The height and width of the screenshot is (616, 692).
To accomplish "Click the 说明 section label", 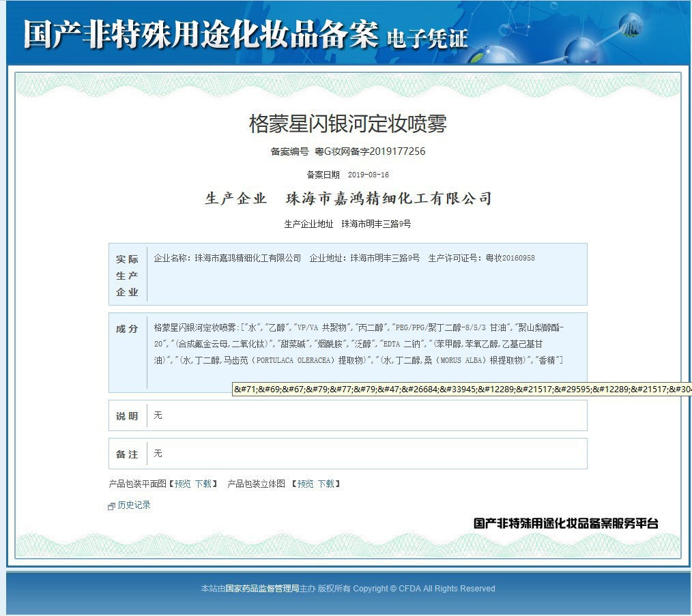I will [x=127, y=416].
